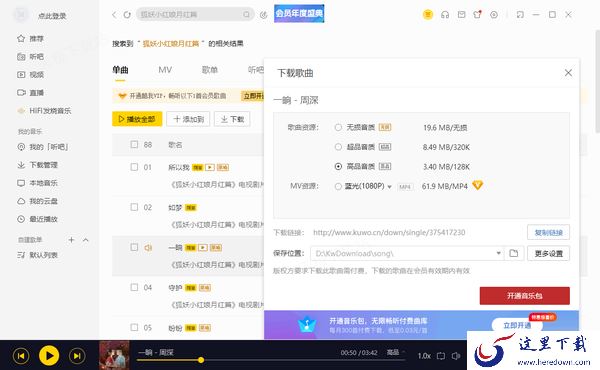Open 最近播放 recently played list
The width and height of the screenshot is (600, 370).
click(37, 219)
